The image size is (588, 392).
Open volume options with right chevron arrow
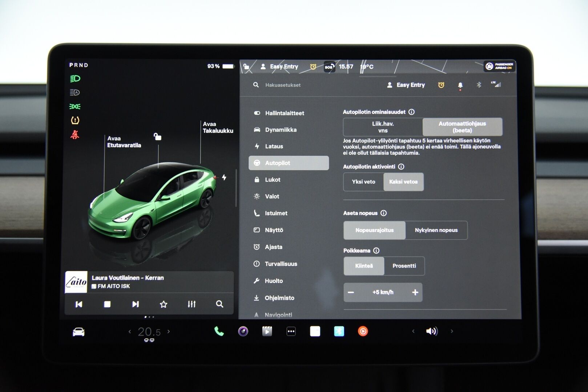451,331
